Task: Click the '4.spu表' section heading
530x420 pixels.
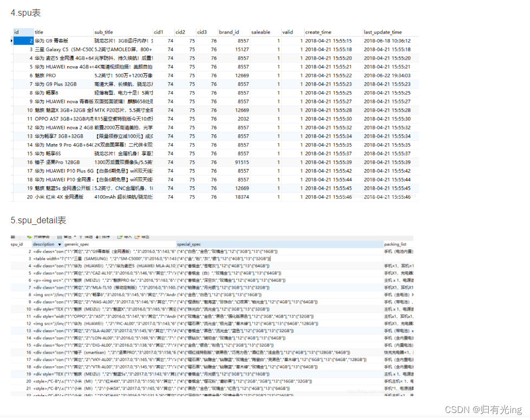Action: [x=25, y=13]
